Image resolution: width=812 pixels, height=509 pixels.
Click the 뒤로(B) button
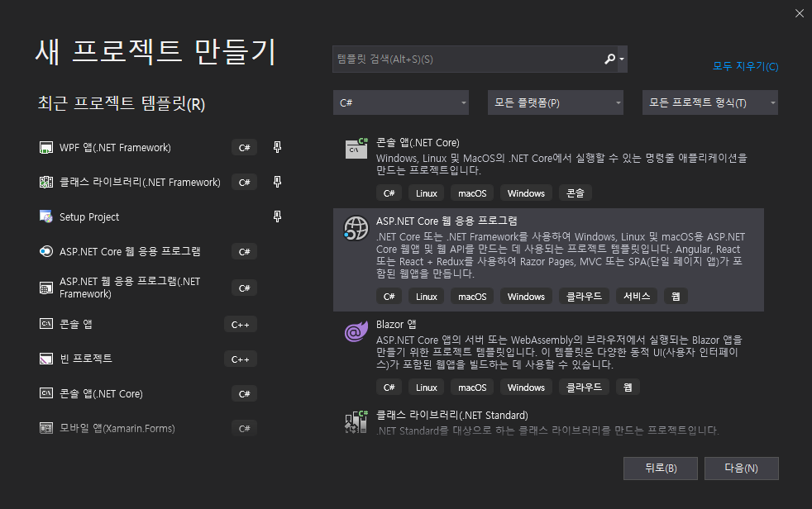(x=661, y=469)
